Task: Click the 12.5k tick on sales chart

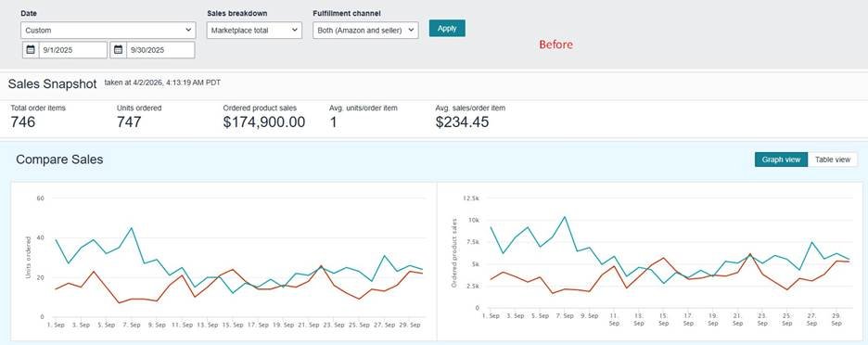Action: pos(470,198)
